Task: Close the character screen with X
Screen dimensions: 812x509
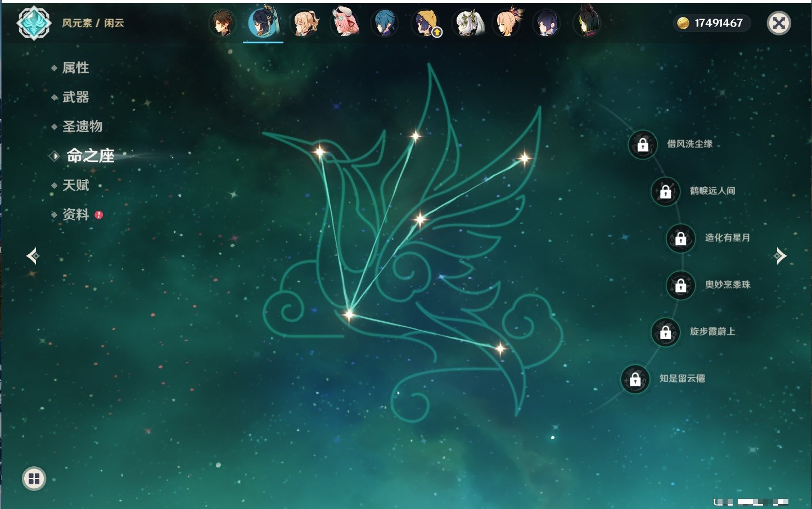Action: pos(779,23)
